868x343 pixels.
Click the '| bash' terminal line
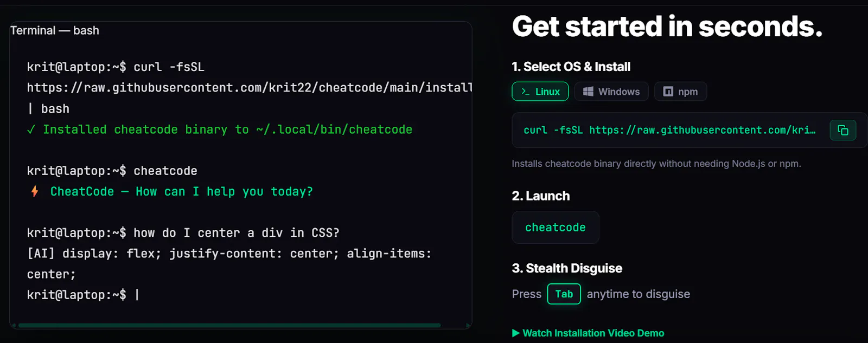49,109
